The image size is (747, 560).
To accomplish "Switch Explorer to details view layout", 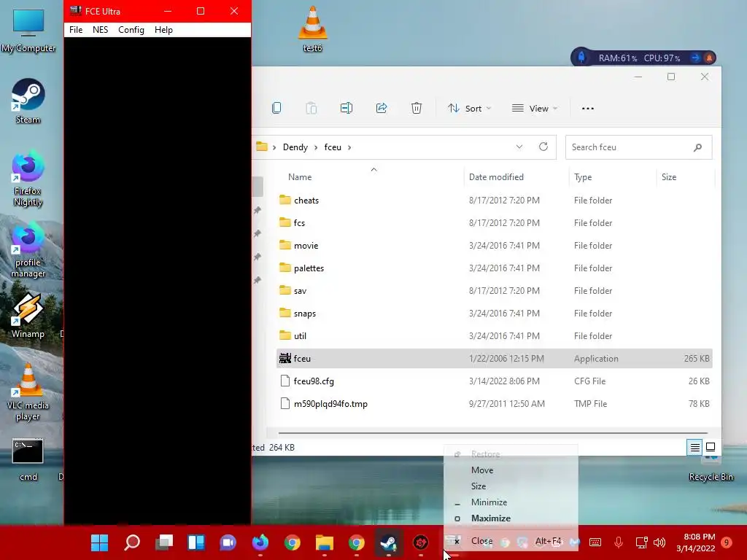I will pos(694,447).
